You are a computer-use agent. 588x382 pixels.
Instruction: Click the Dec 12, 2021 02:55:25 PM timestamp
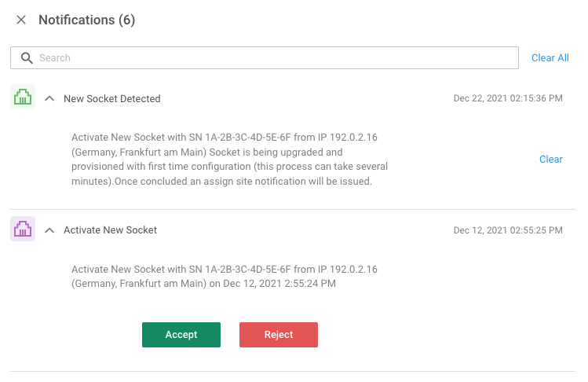(508, 230)
